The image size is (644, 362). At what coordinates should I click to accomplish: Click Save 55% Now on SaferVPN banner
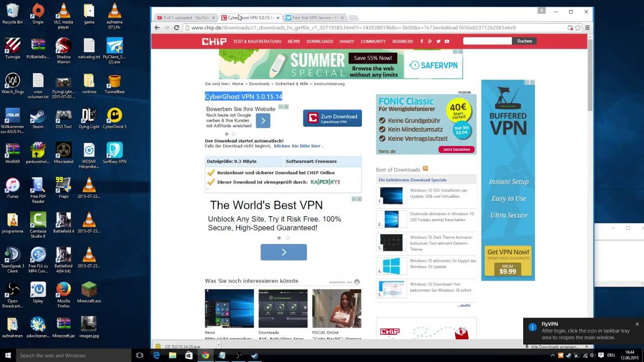coord(373,58)
